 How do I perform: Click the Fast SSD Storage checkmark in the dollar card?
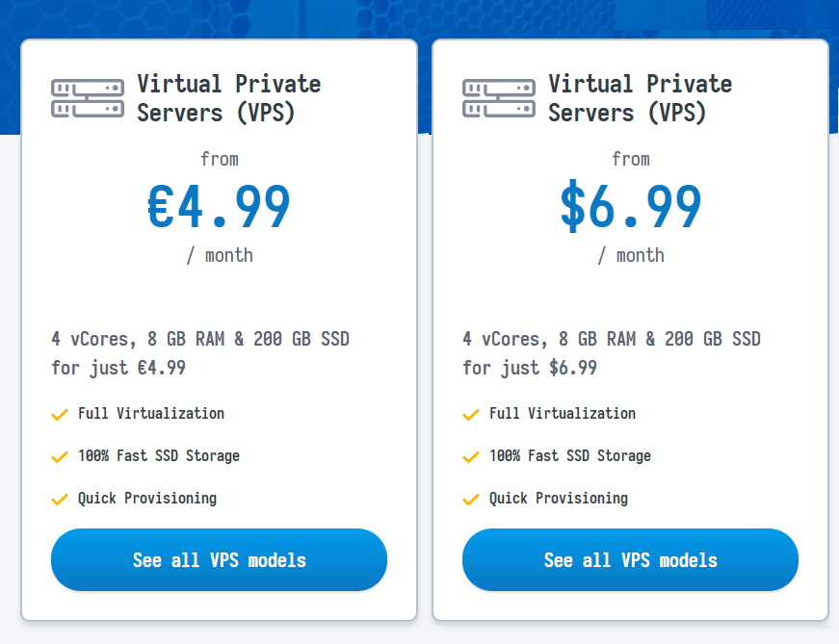pos(470,457)
